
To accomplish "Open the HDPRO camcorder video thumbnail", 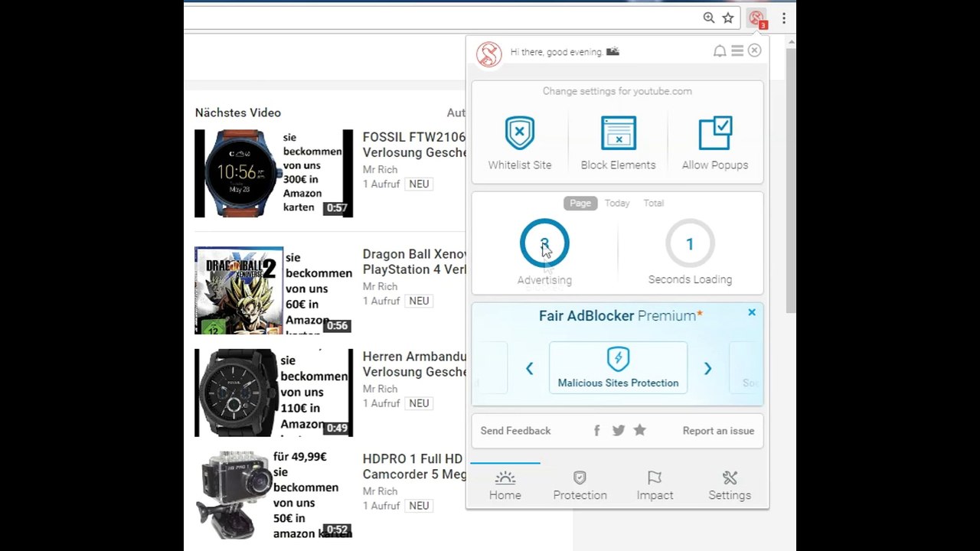I will (x=274, y=494).
